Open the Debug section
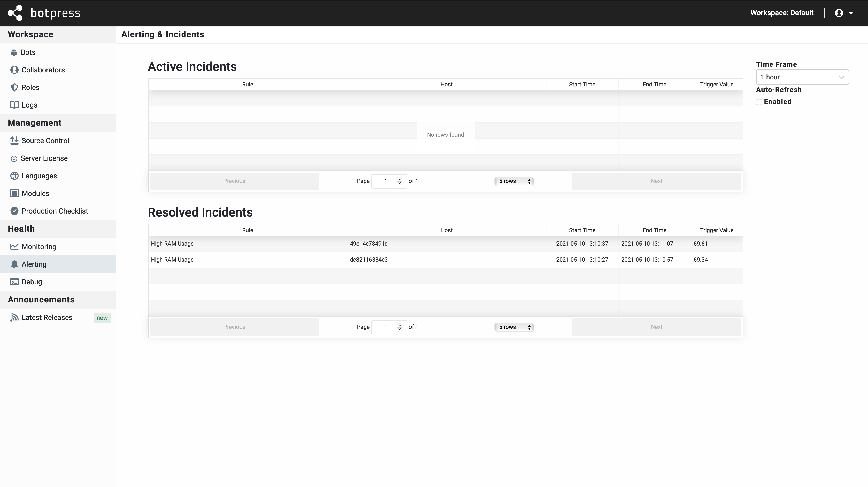 click(x=32, y=282)
